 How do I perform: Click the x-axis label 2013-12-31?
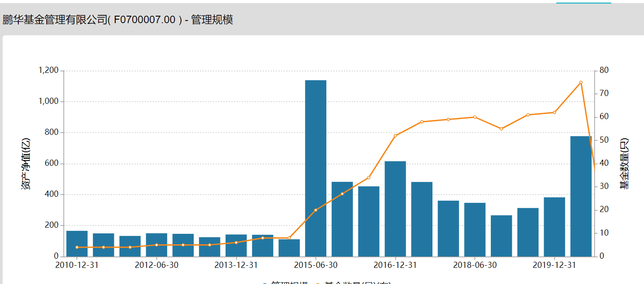(236, 265)
